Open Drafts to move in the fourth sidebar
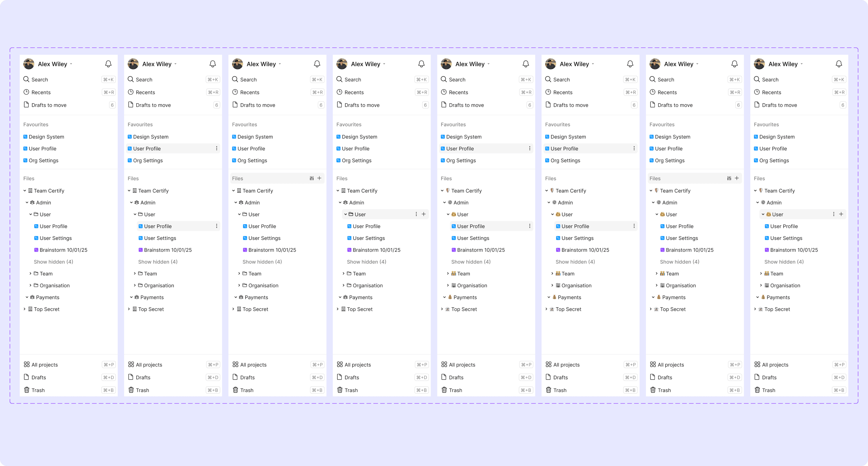The image size is (868, 466). click(x=382, y=105)
